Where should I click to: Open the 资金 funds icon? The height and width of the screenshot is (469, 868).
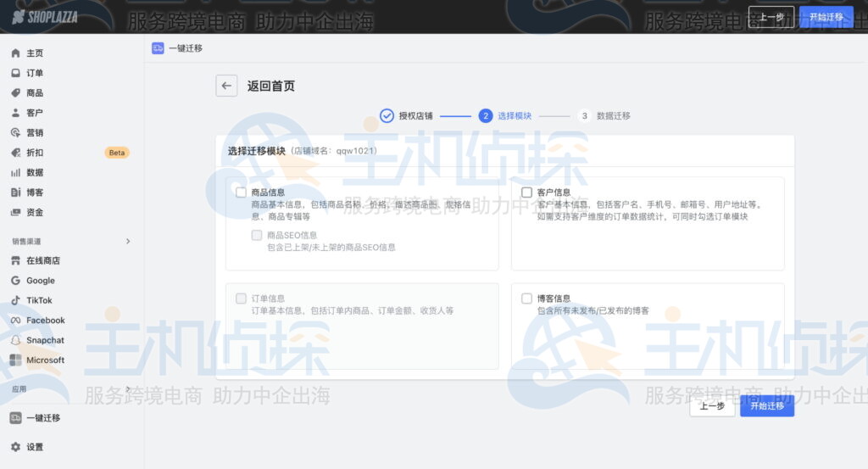15,213
